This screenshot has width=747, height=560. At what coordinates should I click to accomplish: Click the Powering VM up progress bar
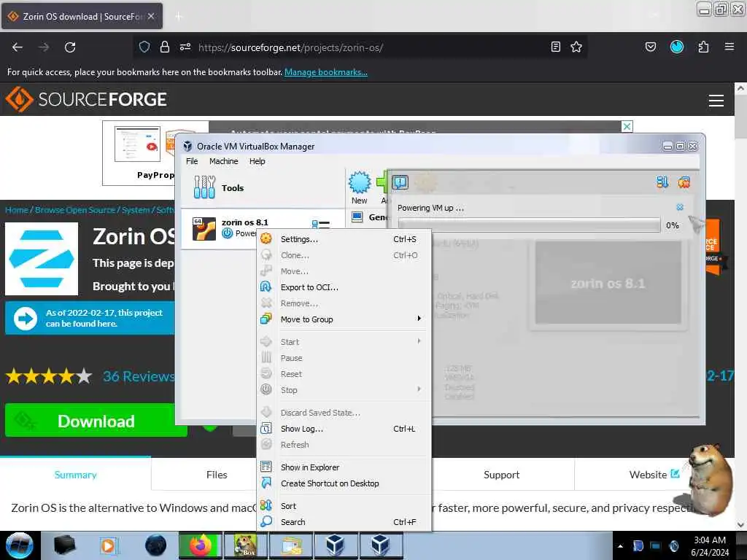(x=529, y=225)
